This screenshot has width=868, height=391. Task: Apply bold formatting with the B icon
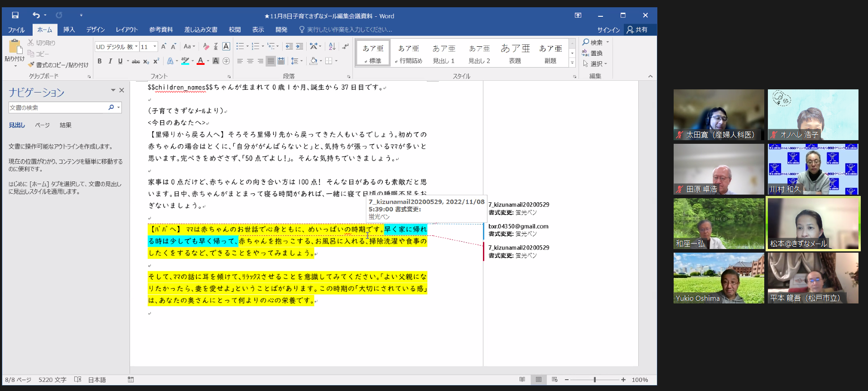pos(100,61)
